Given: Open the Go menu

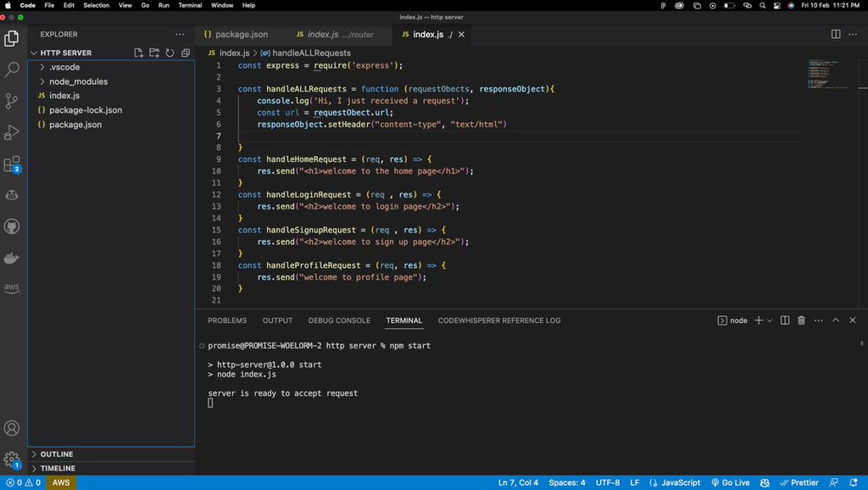Looking at the screenshot, I should (145, 5).
